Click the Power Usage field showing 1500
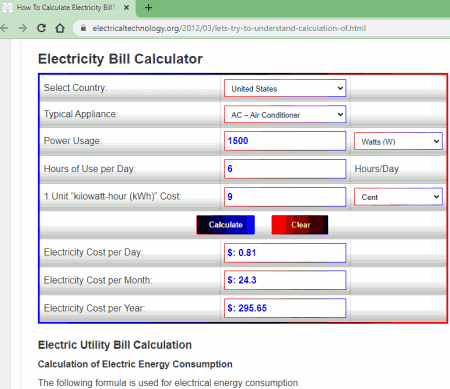The width and height of the screenshot is (450, 389). pos(285,141)
